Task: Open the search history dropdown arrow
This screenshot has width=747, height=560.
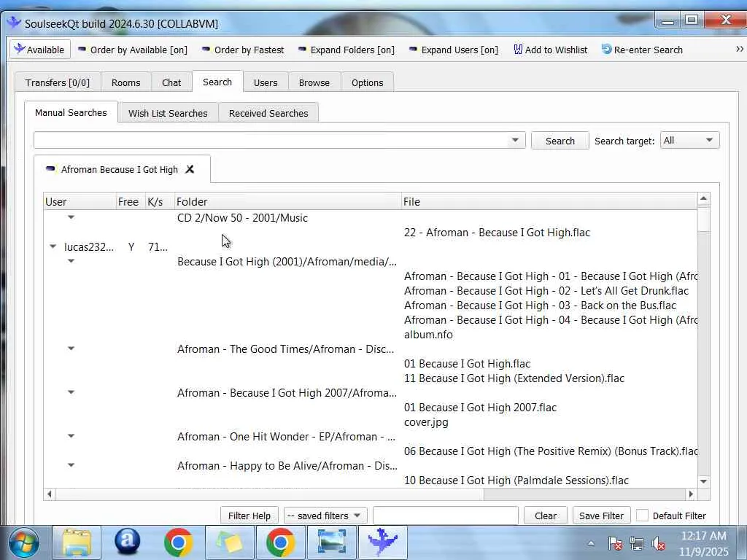Action: click(x=515, y=141)
